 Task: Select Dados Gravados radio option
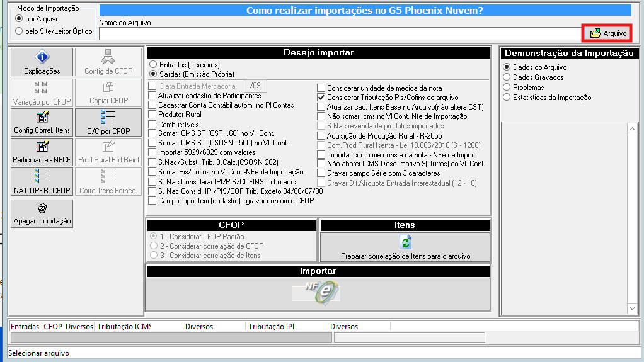[507, 77]
